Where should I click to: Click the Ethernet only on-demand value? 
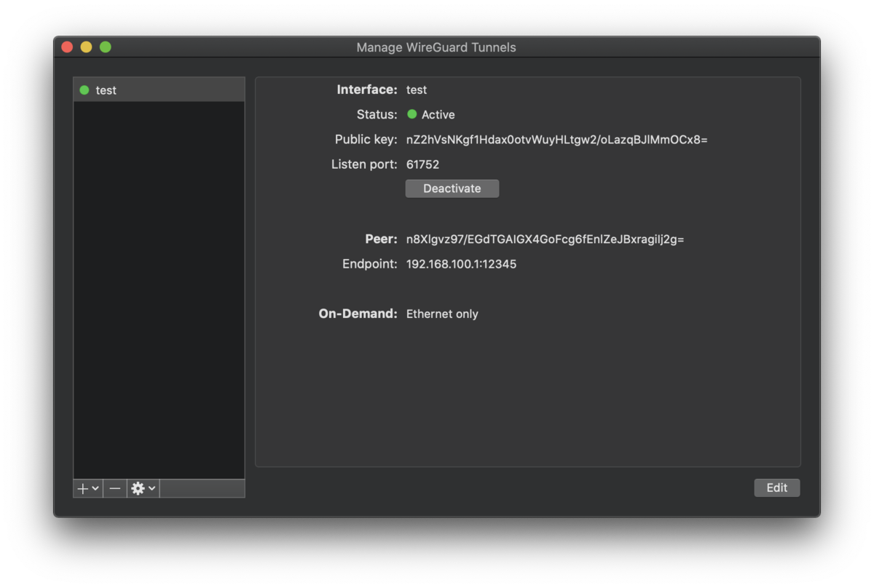(x=442, y=314)
